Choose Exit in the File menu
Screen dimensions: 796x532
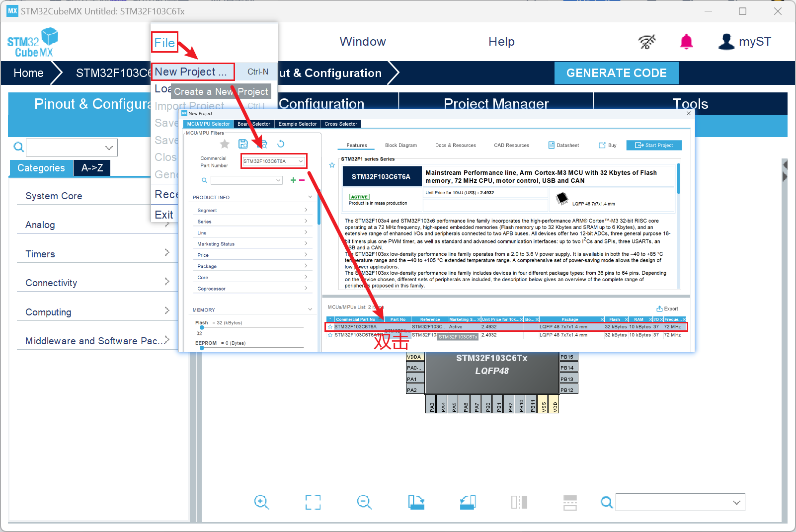point(164,215)
